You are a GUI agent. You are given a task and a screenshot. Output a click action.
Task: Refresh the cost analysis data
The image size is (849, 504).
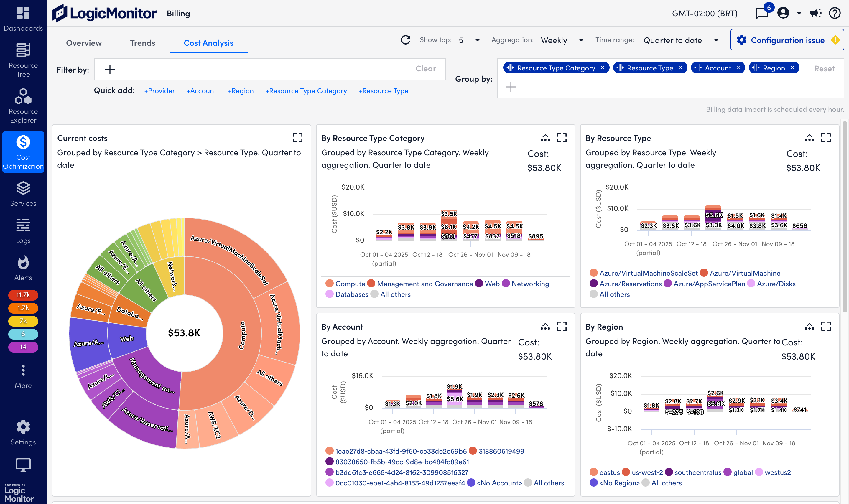[x=405, y=40]
